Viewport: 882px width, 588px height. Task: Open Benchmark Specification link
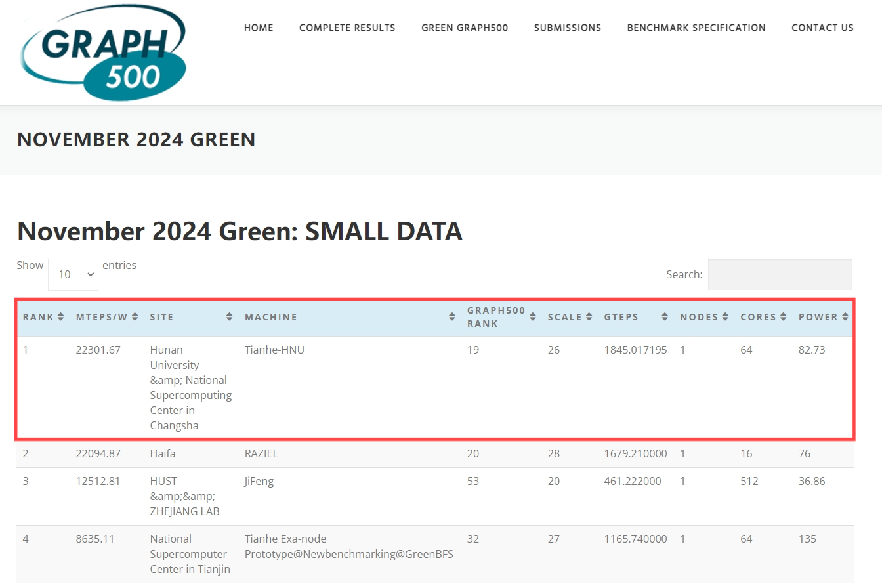tap(696, 28)
